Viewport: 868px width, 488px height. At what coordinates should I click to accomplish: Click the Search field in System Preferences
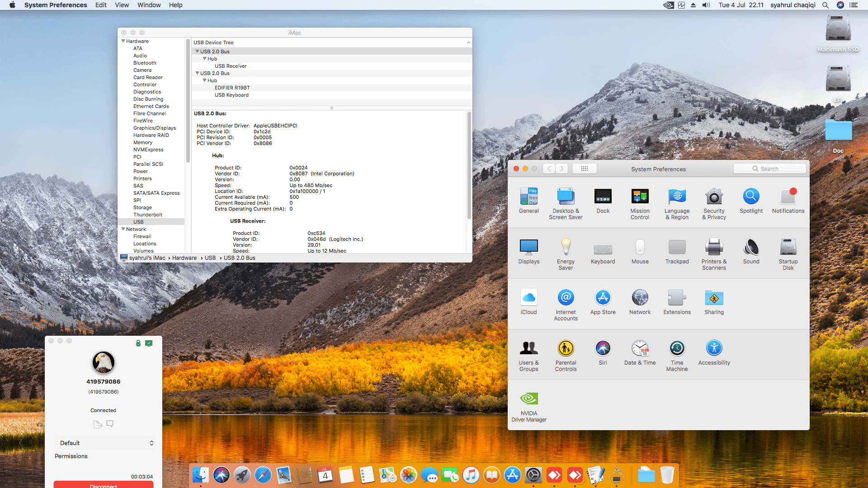(x=769, y=168)
